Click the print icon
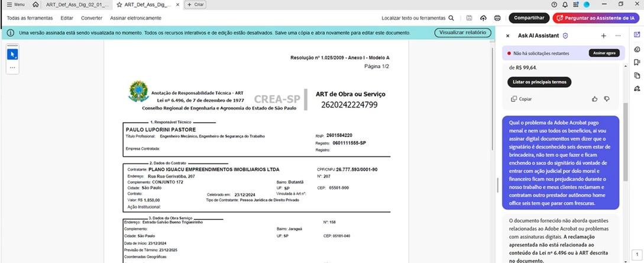The image size is (644, 263). (497, 18)
